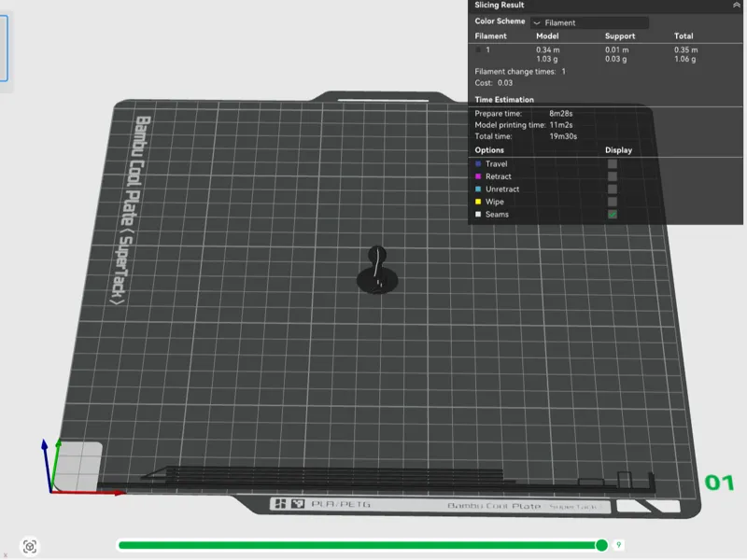This screenshot has width=747, height=560.
Task: Click the camera view reset icon
Action: (30, 546)
